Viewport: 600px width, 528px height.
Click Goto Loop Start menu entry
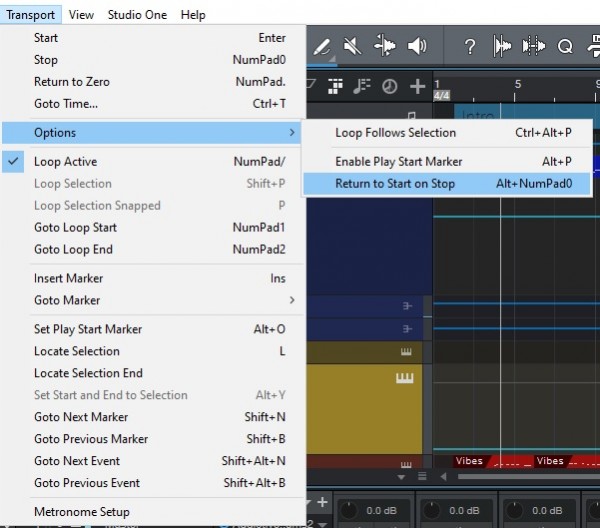(75, 228)
